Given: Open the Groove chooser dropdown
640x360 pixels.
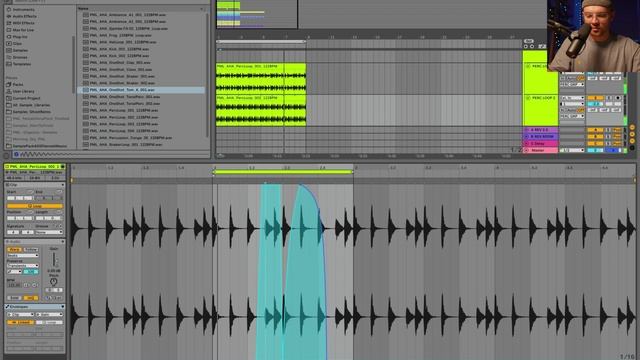Looking at the screenshot, I should 49,232.
